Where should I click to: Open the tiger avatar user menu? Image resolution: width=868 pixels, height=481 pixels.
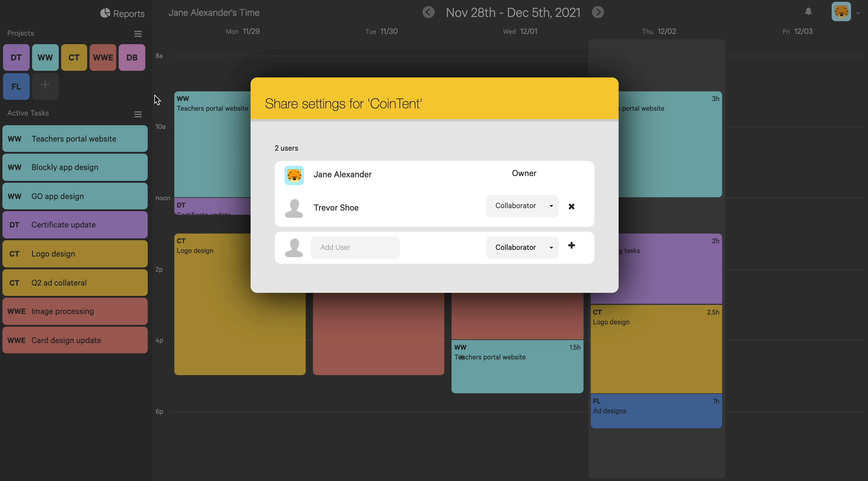click(x=841, y=11)
